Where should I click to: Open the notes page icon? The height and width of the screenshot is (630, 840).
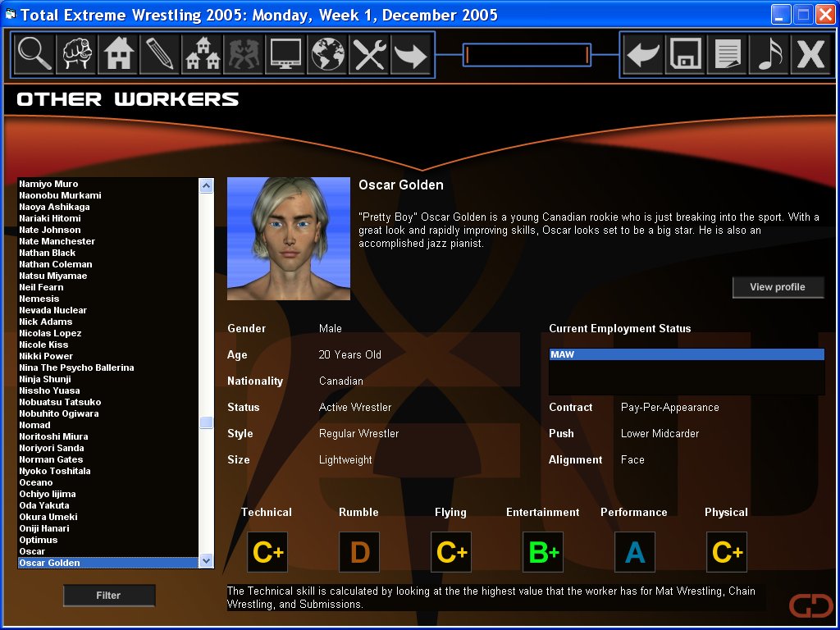[727, 54]
